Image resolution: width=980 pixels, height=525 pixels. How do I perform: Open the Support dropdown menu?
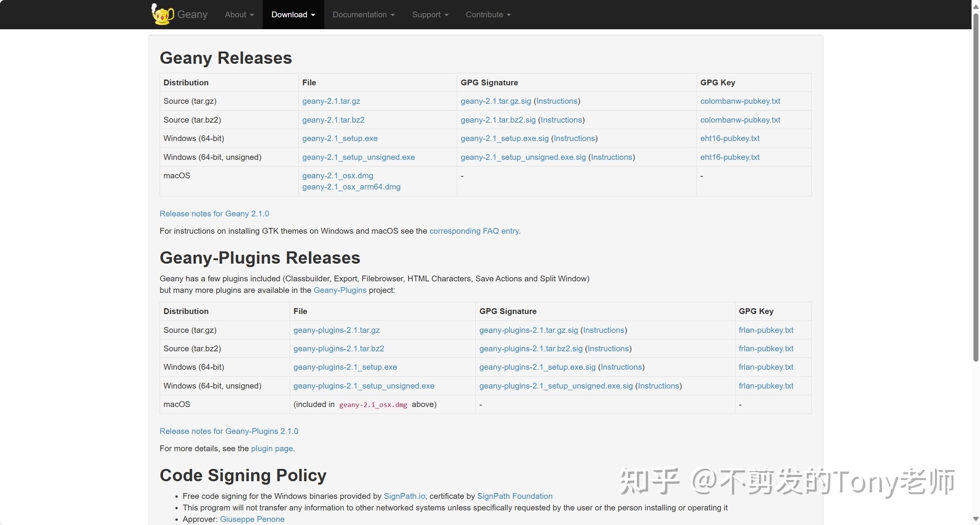(430, 15)
